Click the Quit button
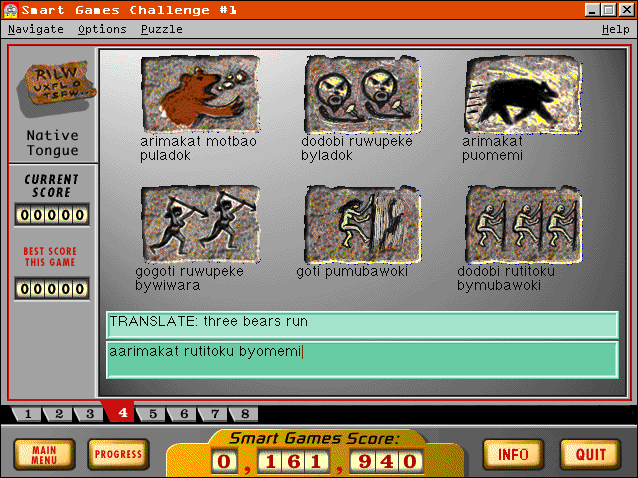The image size is (638, 478). tap(590, 454)
